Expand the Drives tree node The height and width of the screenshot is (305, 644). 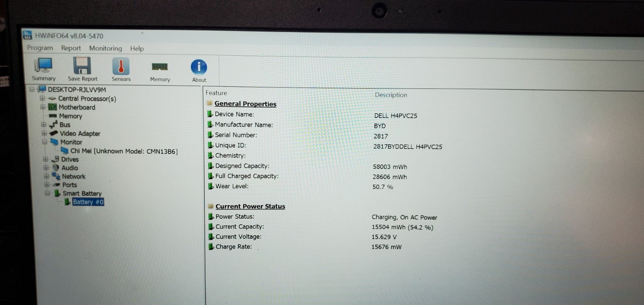pos(45,159)
